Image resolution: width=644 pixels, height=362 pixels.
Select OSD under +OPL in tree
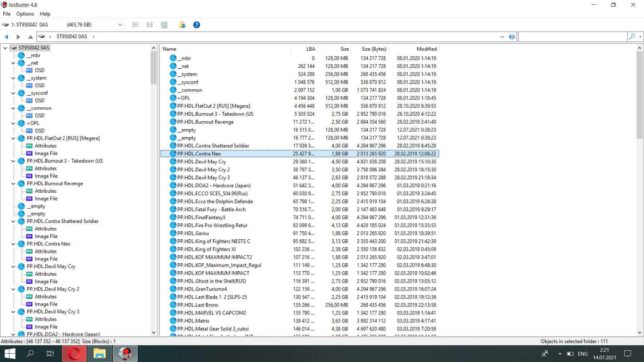coord(40,131)
